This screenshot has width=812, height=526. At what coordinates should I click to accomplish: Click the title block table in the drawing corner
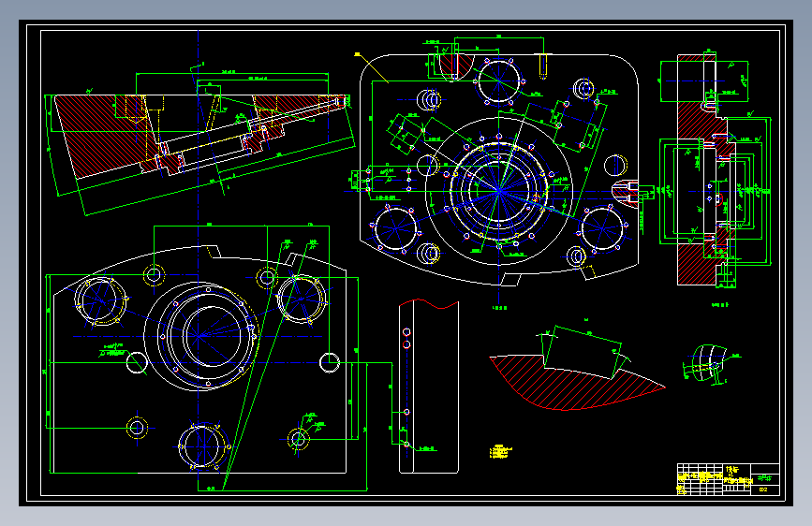click(x=728, y=479)
